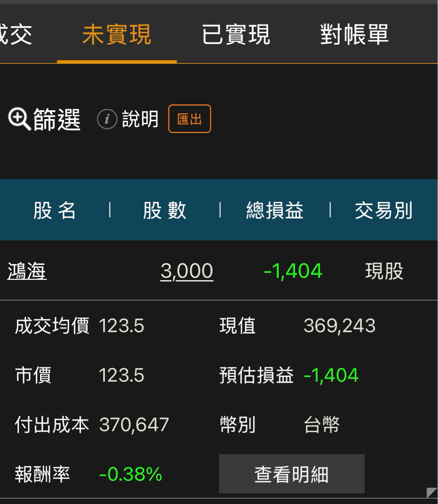
Task: Sort by 交易別 column header
Action: [384, 210]
